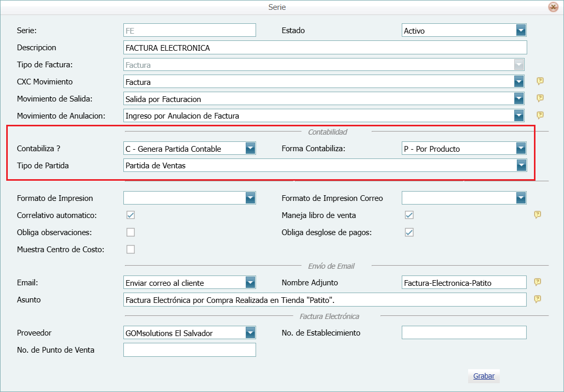Click the help icon beside CXC Movimiento
The height and width of the screenshot is (392, 564).
tap(540, 81)
